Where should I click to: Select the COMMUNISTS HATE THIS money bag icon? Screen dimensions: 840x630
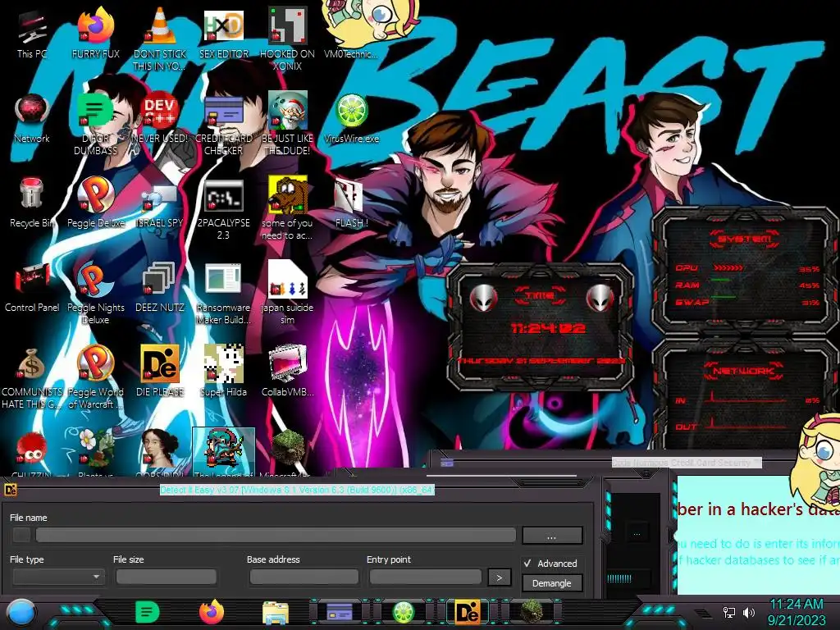click(32, 377)
